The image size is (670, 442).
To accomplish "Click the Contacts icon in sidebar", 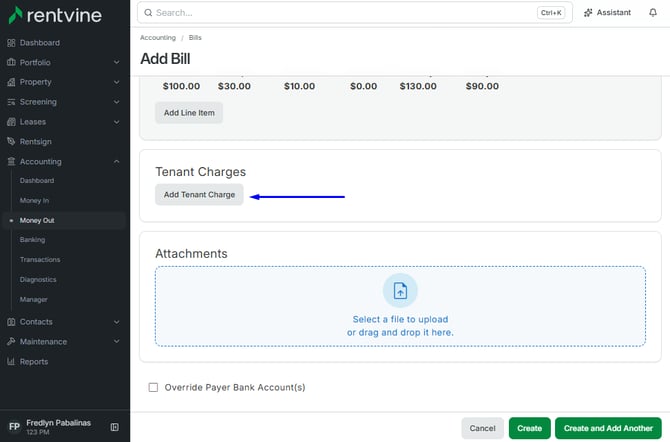I will pos(11,322).
